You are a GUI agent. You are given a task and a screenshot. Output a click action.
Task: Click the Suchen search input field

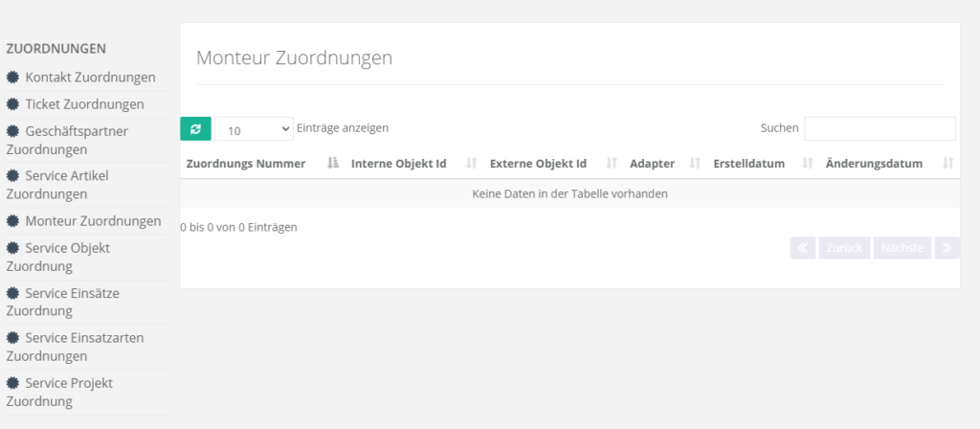coord(880,128)
